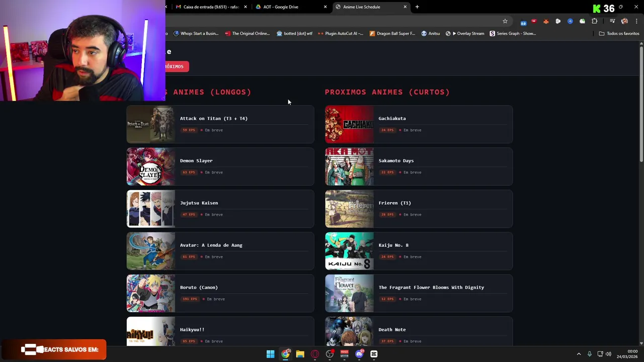
Task: Click the red Próximos button
Action: click(177, 66)
